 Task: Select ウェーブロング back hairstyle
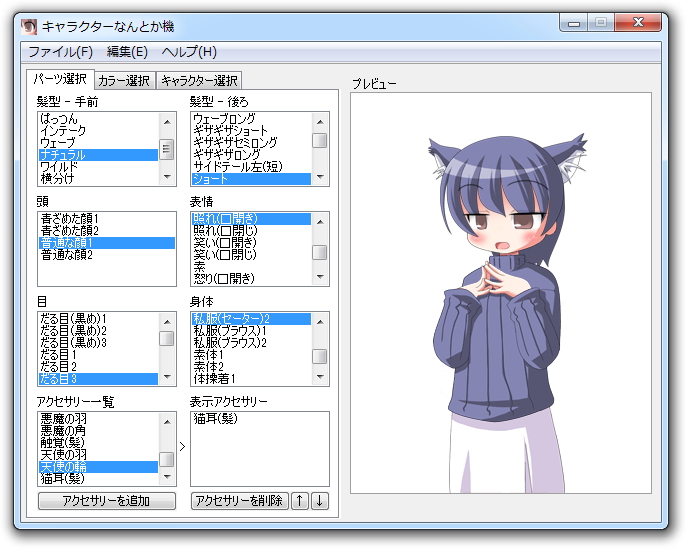click(x=252, y=119)
